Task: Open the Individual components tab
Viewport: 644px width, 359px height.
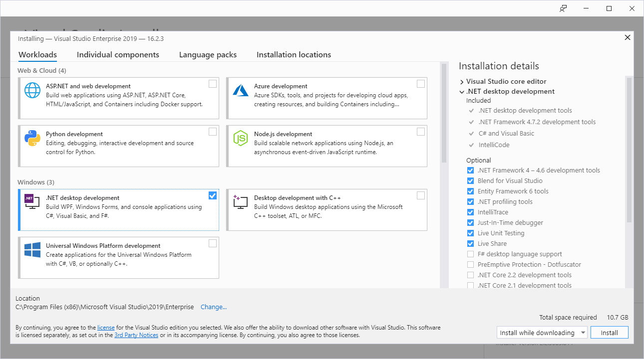Action: tap(118, 55)
